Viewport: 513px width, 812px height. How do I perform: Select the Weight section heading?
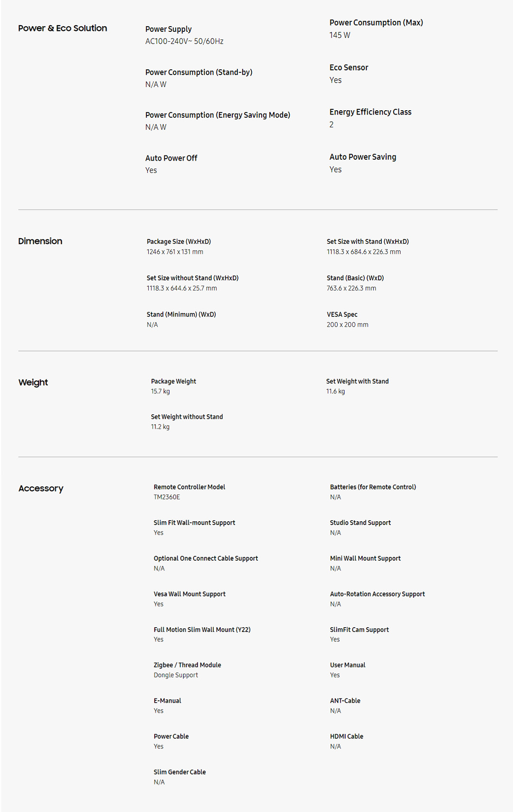33,382
